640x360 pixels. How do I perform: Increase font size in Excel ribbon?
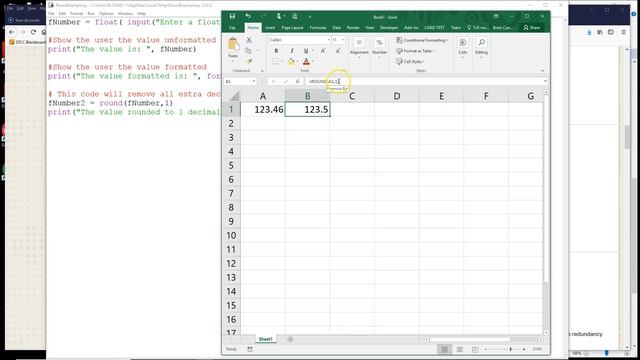(x=323, y=51)
